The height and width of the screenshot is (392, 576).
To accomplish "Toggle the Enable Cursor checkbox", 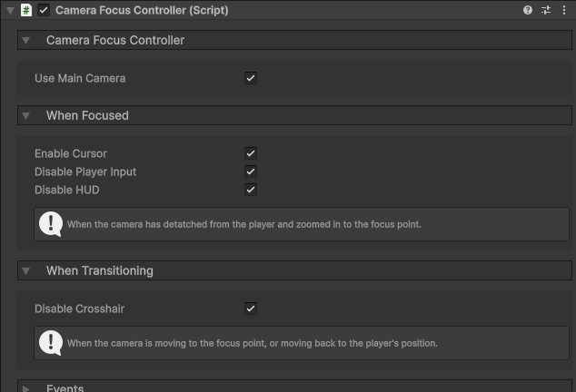I will pyautogui.click(x=251, y=153).
